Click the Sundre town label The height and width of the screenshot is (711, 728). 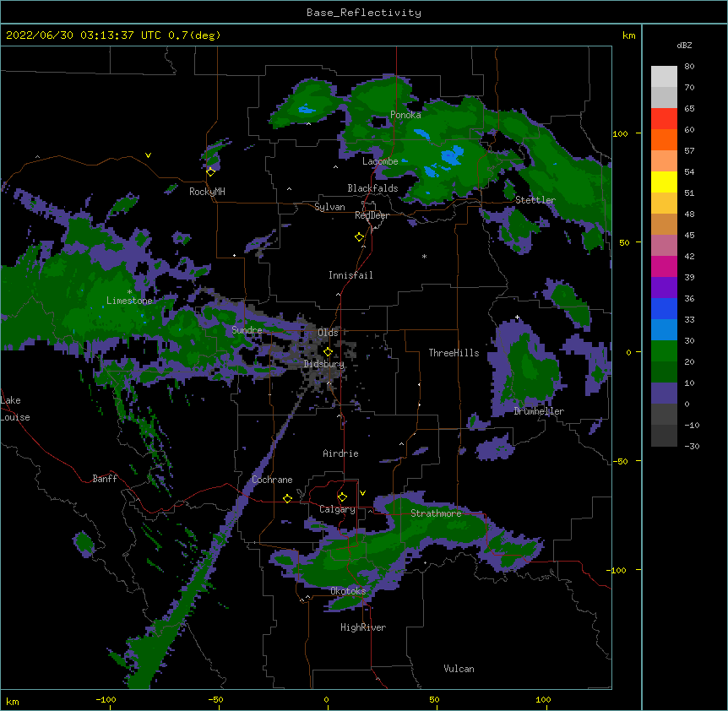coord(247,330)
